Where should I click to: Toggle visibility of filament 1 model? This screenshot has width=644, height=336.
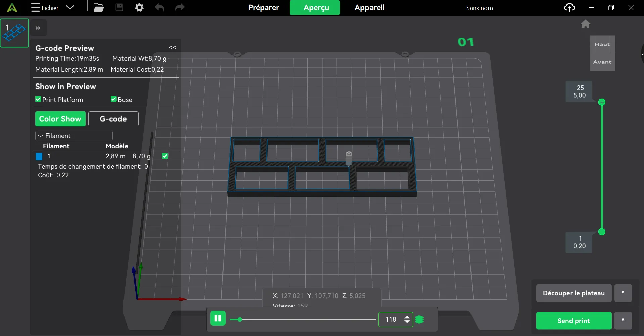(x=164, y=156)
